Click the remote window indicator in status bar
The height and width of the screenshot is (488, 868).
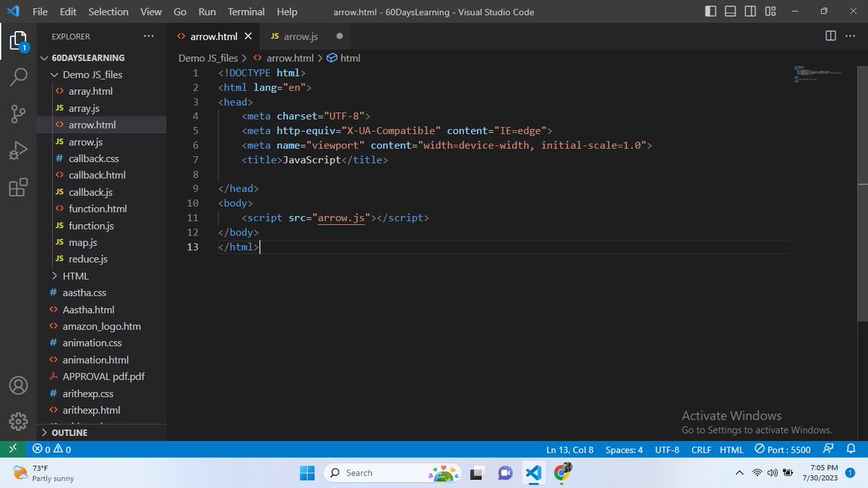12,449
